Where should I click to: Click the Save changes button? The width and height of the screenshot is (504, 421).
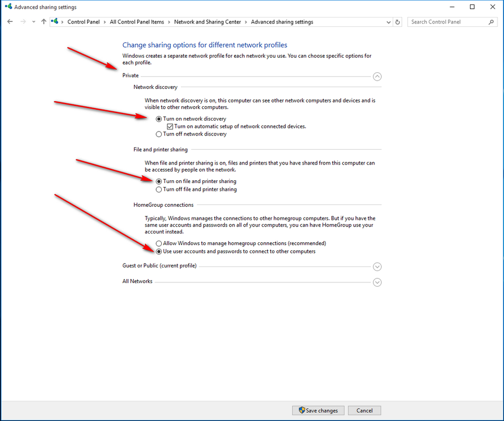point(318,411)
